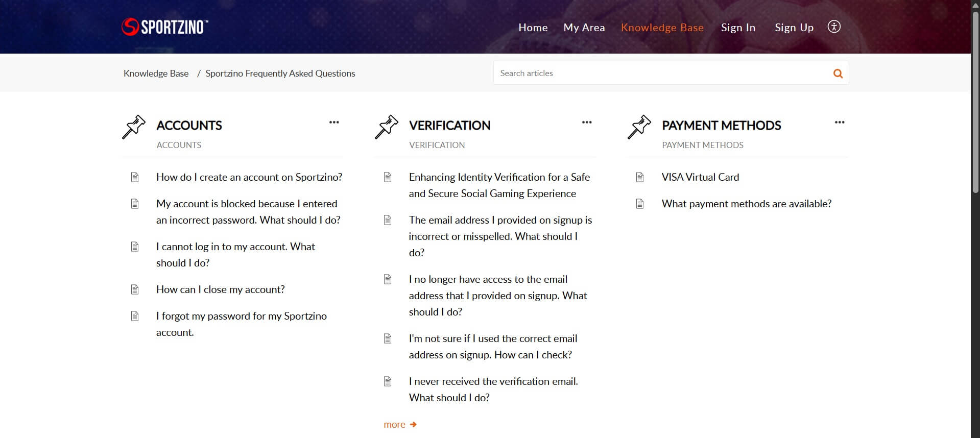Open the VERIFICATION section three-dot menu

pyautogui.click(x=587, y=122)
